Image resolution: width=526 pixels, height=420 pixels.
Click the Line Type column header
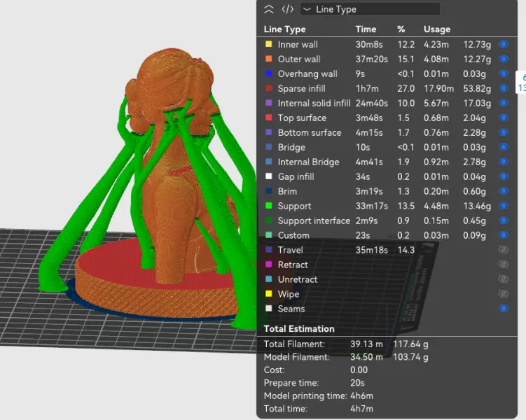[284, 29]
